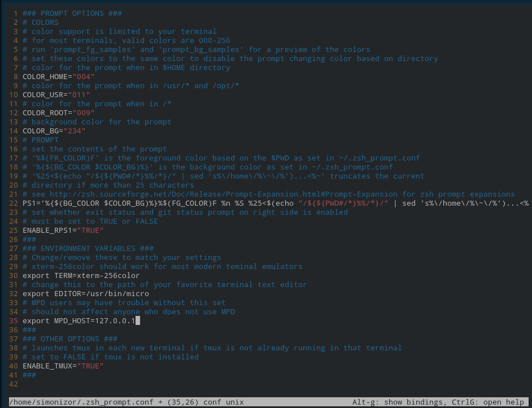This screenshot has width=532, height=408.
Task: Click the ENVIRONMENT VARIABLES section header
Action: coord(88,248)
